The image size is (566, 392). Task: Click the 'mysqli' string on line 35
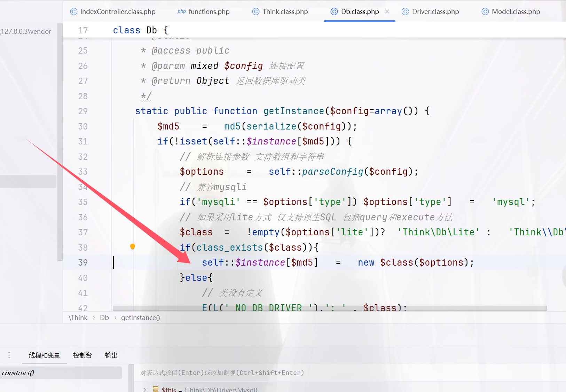tap(218, 202)
